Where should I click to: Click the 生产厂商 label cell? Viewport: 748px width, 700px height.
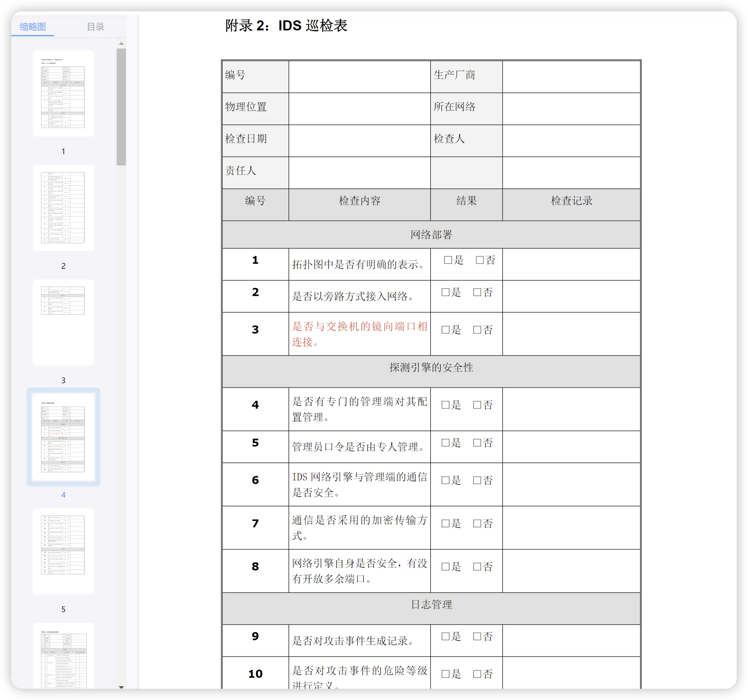(467, 76)
